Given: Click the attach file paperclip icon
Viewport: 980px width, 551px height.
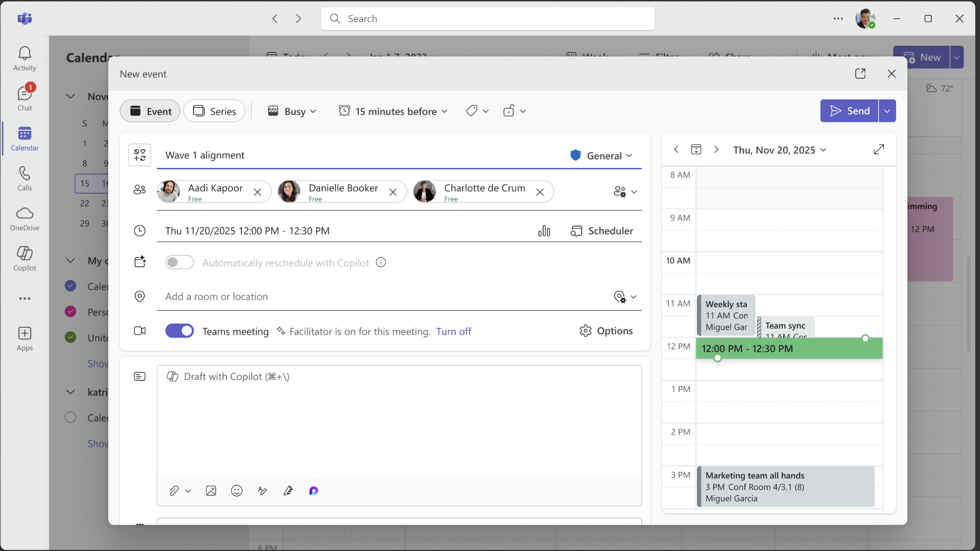Looking at the screenshot, I should coord(174,491).
